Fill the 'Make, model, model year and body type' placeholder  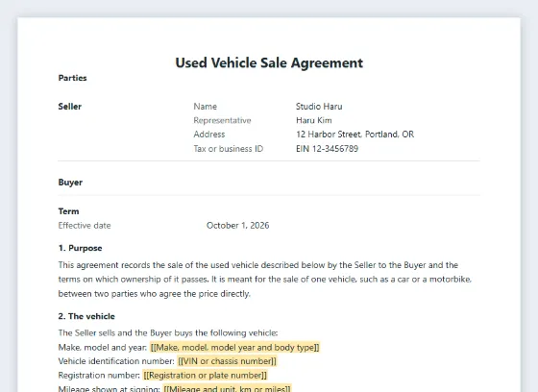(x=235, y=348)
